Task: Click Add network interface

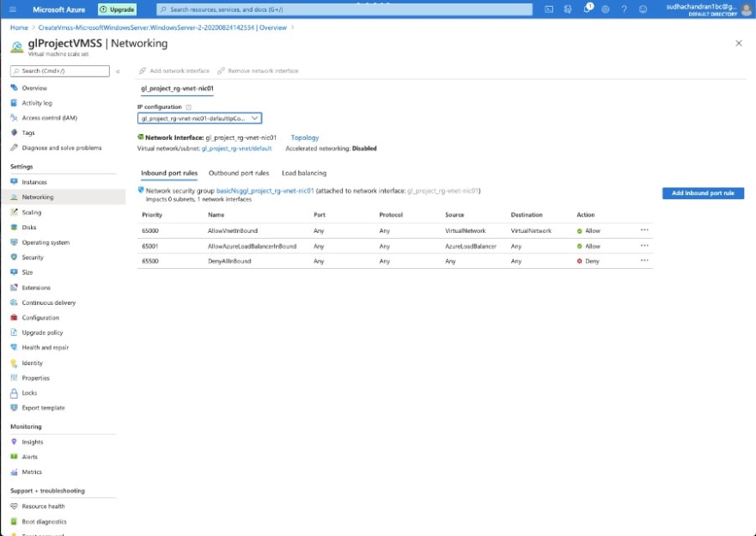Action: click(174, 70)
